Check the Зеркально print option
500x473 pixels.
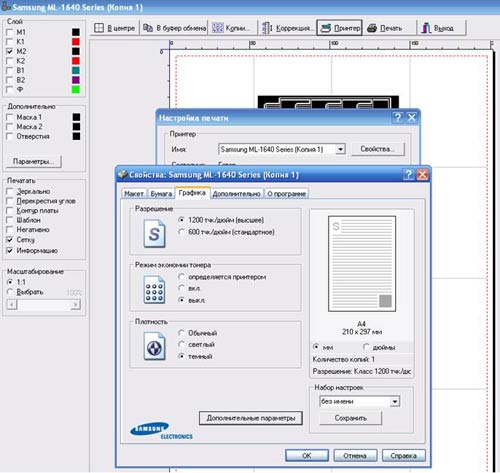10,192
